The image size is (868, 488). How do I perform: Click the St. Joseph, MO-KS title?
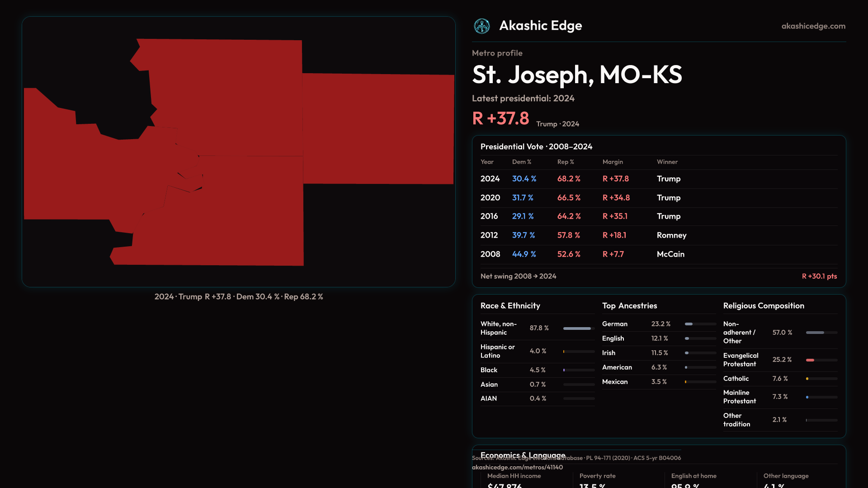click(x=577, y=75)
